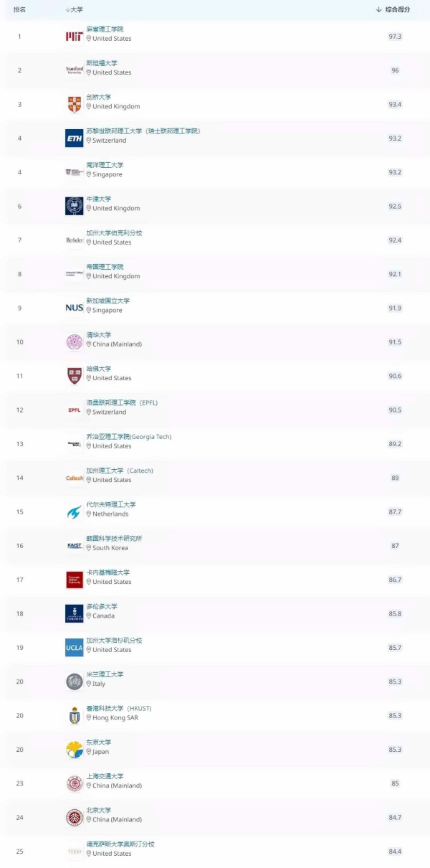Sort by 综合得分 column header
This screenshot has height=868, width=430.
393,9
